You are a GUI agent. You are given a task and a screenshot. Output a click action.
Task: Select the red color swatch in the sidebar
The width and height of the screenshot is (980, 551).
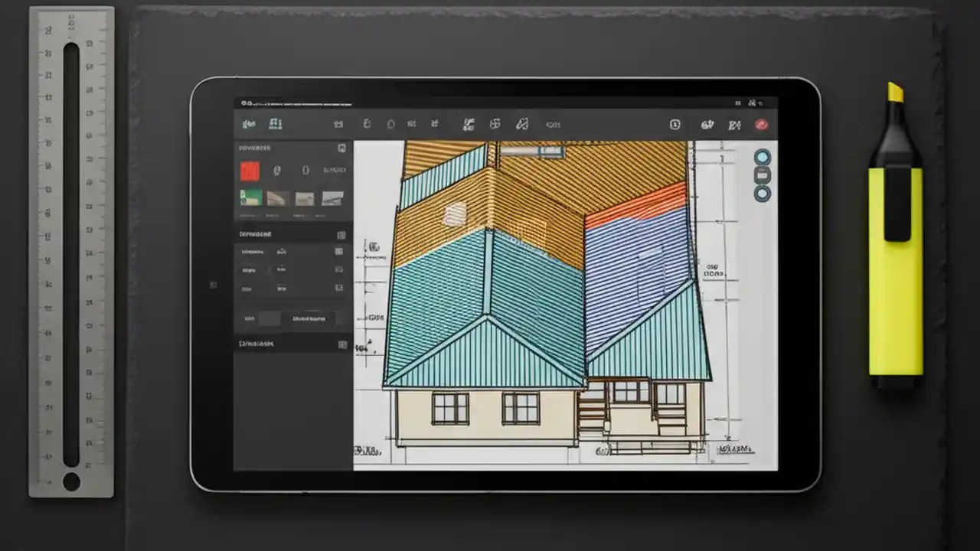click(x=249, y=171)
